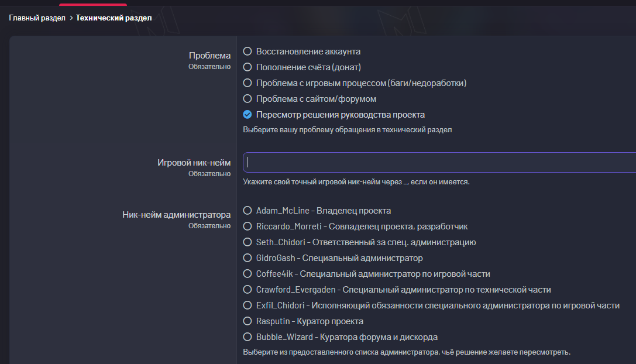
Task: Click the 'Проблема' field label
Action: pos(209,56)
